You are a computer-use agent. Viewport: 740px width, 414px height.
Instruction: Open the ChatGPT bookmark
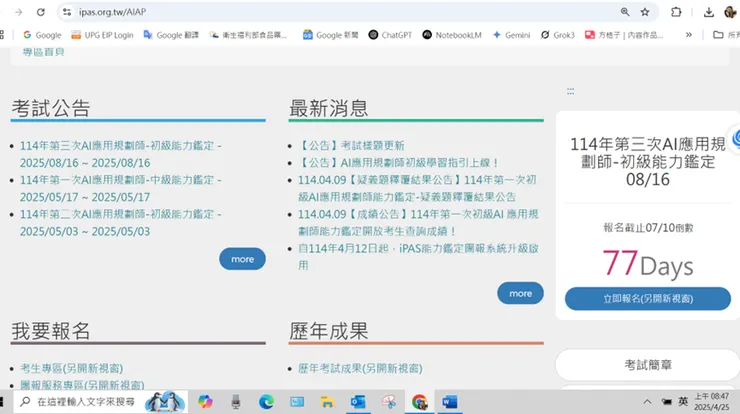click(x=390, y=35)
